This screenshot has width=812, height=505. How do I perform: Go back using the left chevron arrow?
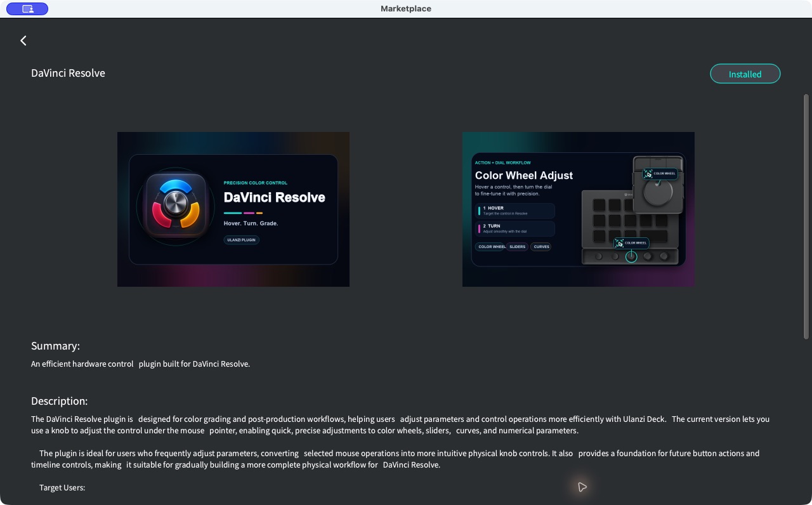[x=23, y=41]
